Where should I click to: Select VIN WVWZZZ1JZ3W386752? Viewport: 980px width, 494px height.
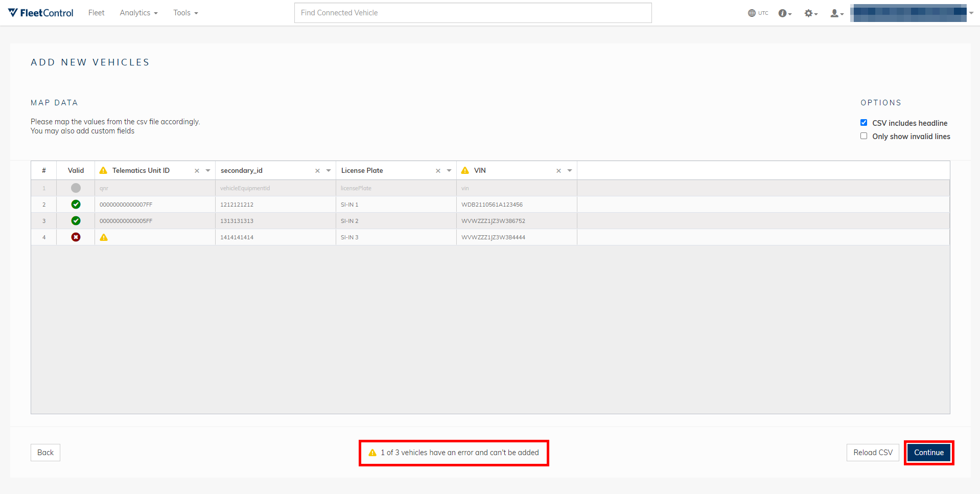tap(517, 221)
